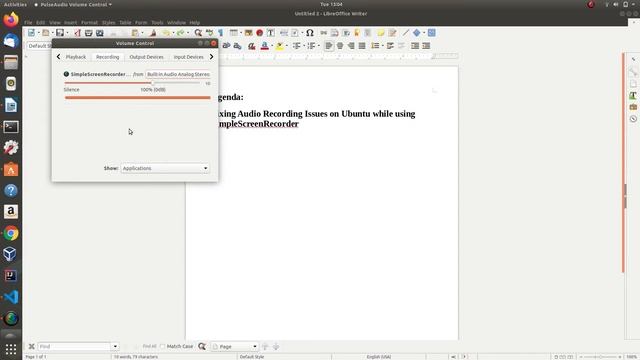This screenshot has width=640, height=360.
Task: Open the Paragraph Style dropdown
Action: [x=39, y=46]
